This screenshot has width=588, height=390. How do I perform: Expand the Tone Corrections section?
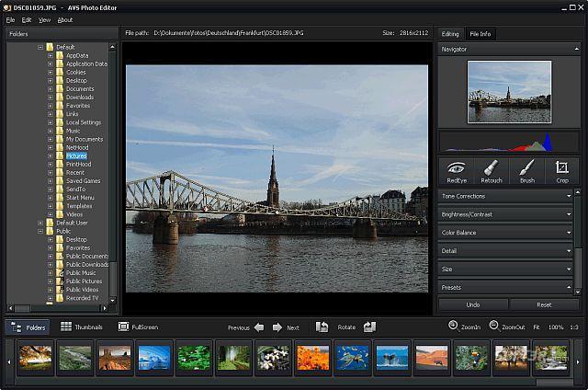pos(505,196)
